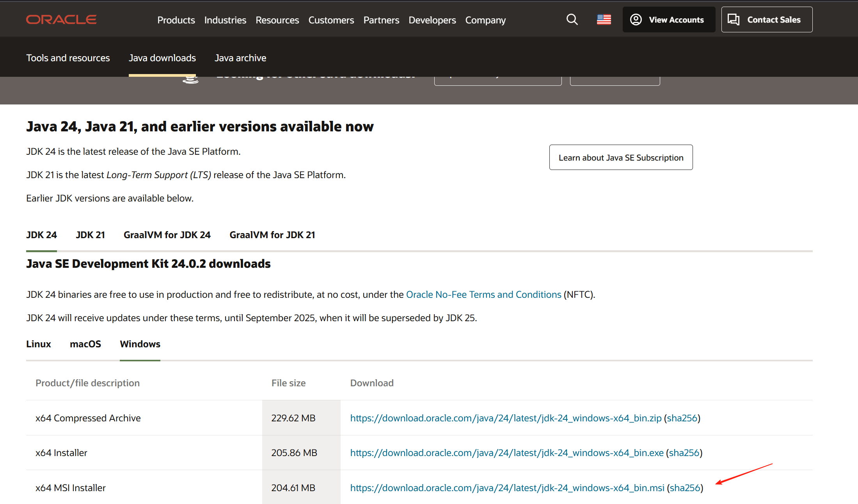Open the View Accounts button

(669, 19)
